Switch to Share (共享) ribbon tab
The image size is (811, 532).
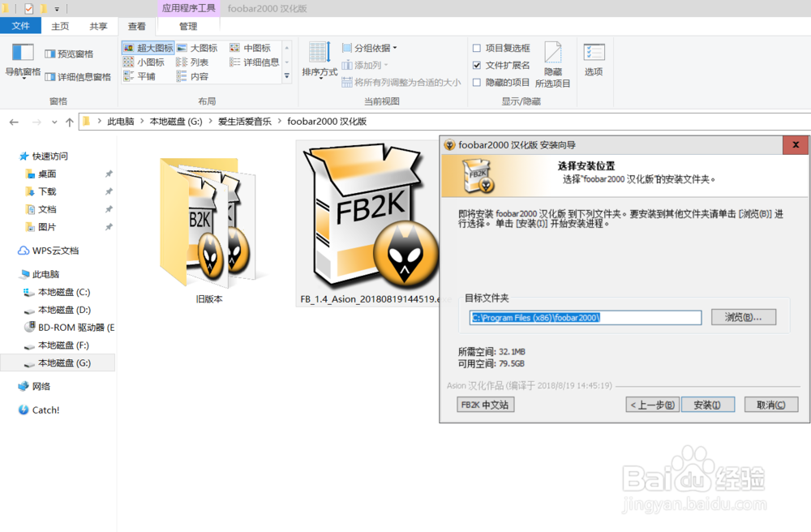(x=98, y=27)
